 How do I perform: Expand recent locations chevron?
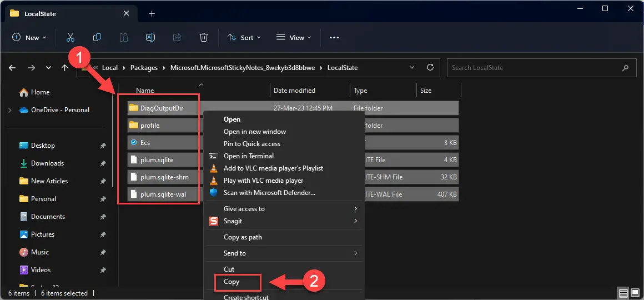[x=48, y=68]
